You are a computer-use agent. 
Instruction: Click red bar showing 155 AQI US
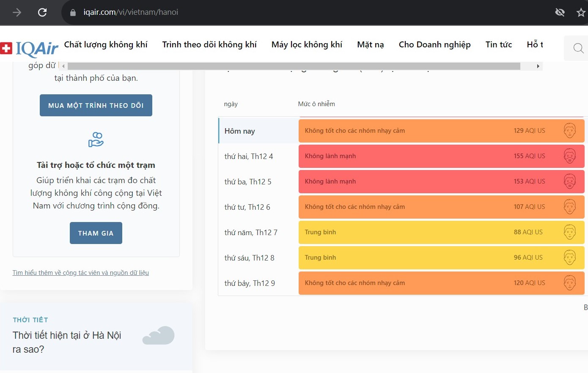[441, 156]
